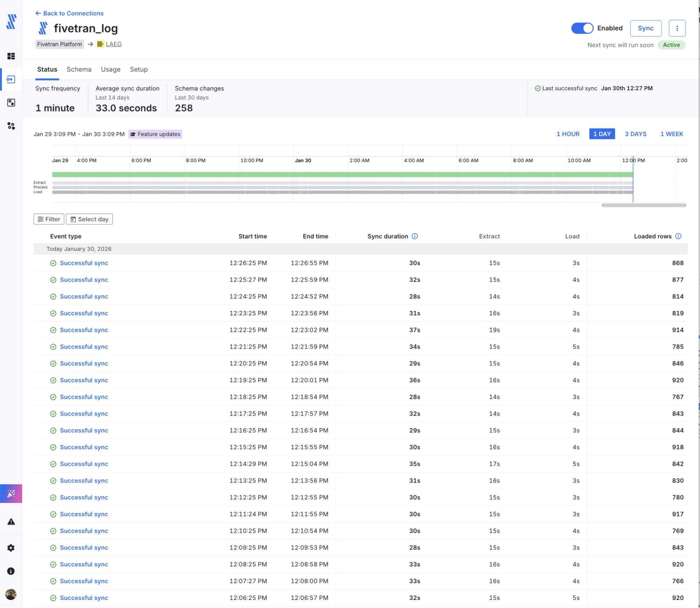The height and width of the screenshot is (608, 700).
Task: Click the timeline horizontal scrollbar
Action: click(644, 205)
